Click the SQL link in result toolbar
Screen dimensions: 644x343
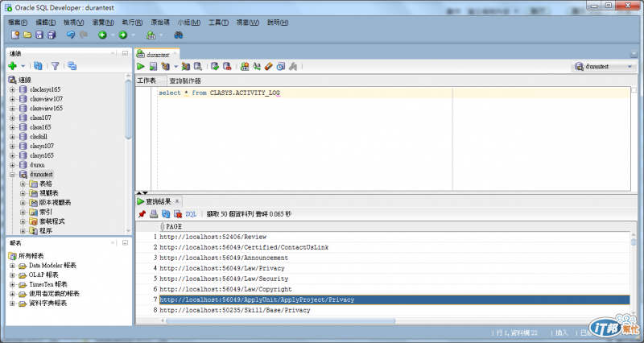[x=191, y=214]
